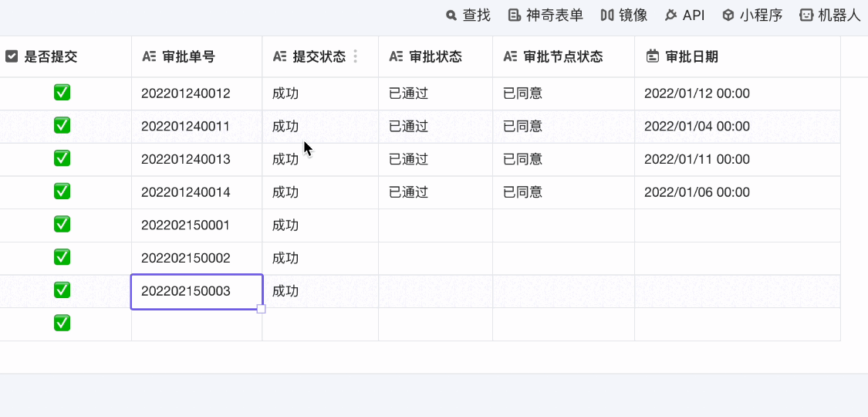Click the text-type icon beside 审批单号
The image size is (868, 417).
pyautogui.click(x=150, y=56)
